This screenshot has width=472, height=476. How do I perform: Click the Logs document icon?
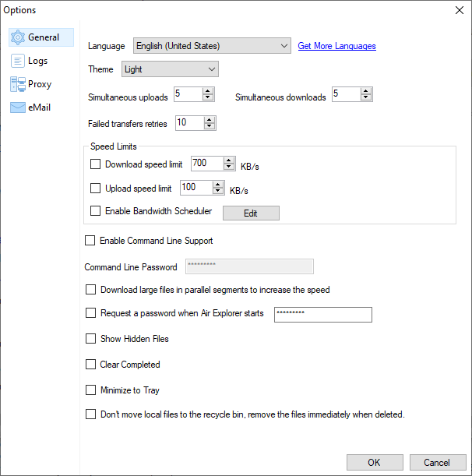coord(17,61)
